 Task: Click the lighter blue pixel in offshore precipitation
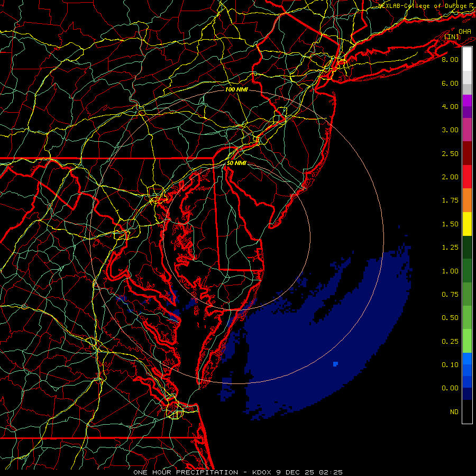click(335, 364)
